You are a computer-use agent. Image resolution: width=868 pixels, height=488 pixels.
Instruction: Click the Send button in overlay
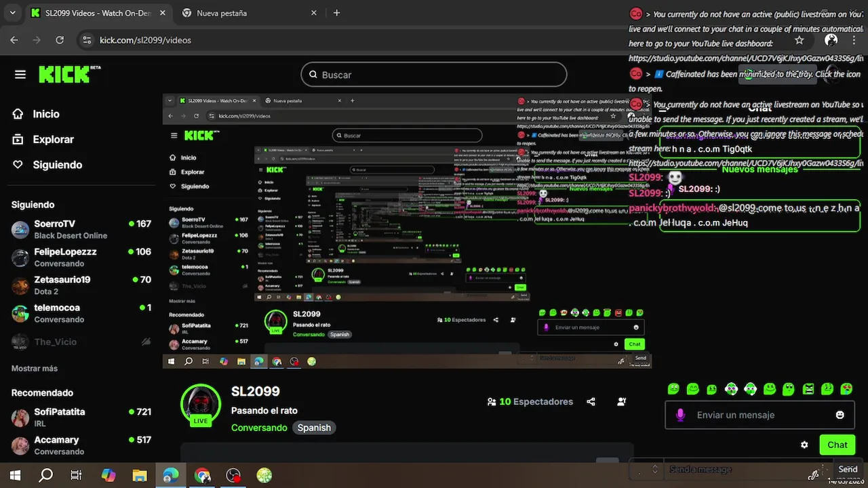point(848,469)
